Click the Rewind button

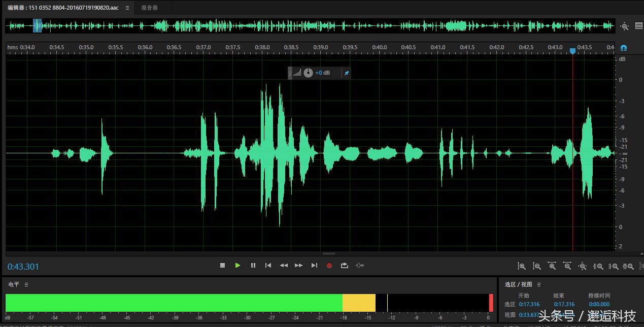click(x=284, y=266)
